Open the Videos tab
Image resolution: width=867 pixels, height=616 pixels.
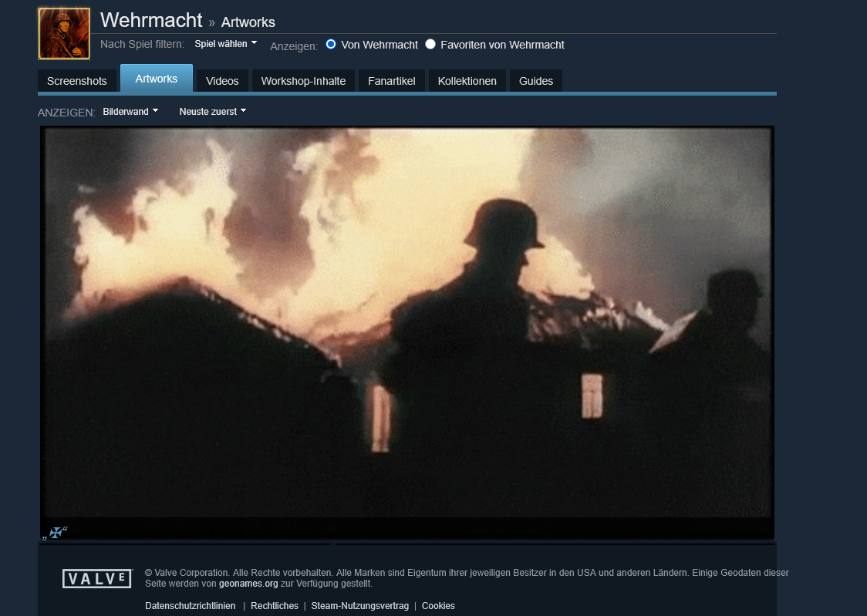(222, 81)
